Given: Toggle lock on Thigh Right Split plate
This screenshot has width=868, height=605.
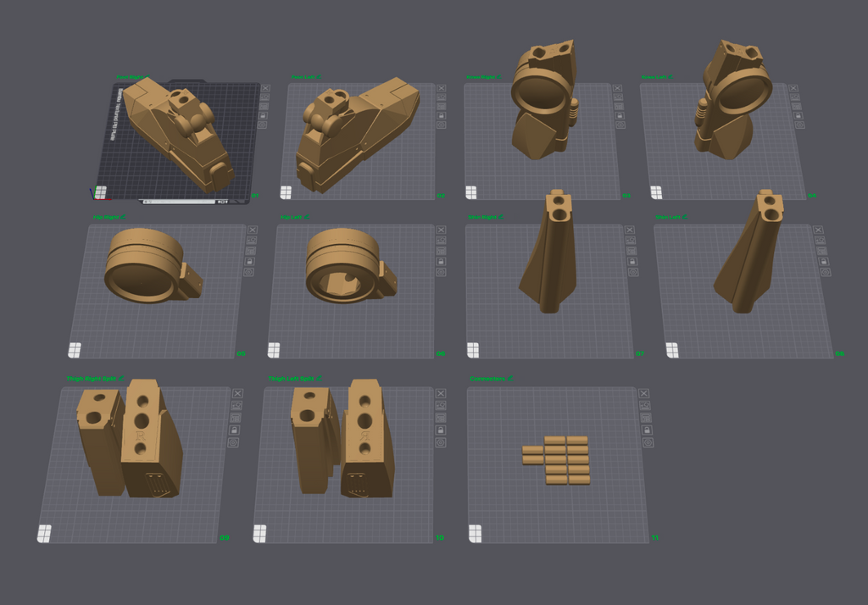Looking at the screenshot, I should click(234, 430).
